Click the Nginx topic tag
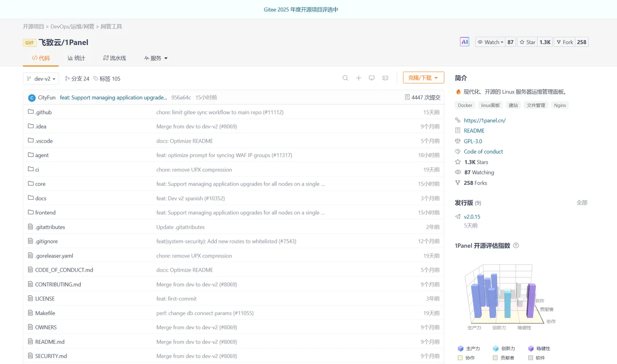 pyautogui.click(x=560, y=105)
